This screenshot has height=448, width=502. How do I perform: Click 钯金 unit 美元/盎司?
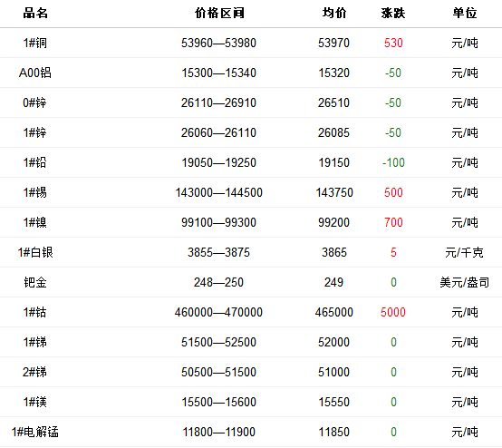[464, 282]
